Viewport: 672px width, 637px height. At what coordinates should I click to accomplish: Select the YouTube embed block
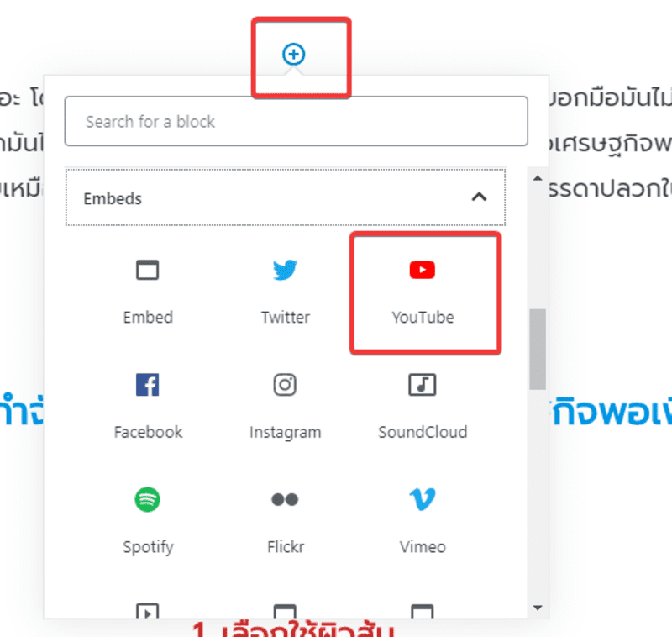(x=423, y=293)
